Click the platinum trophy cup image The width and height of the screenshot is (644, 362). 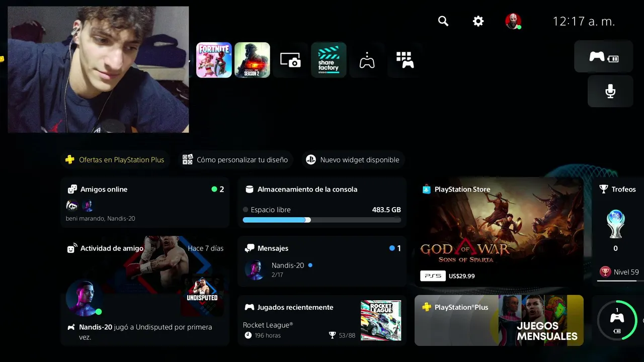[x=615, y=224]
